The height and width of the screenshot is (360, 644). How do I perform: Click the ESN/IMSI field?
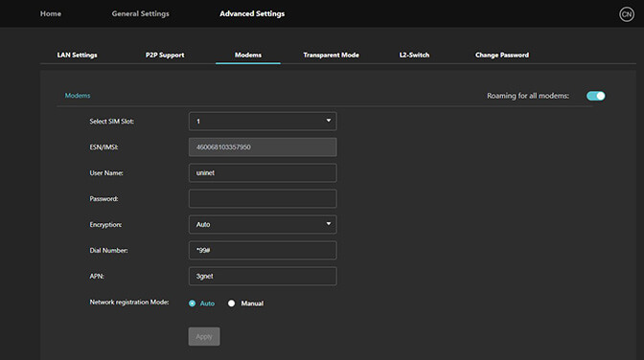click(263, 146)
